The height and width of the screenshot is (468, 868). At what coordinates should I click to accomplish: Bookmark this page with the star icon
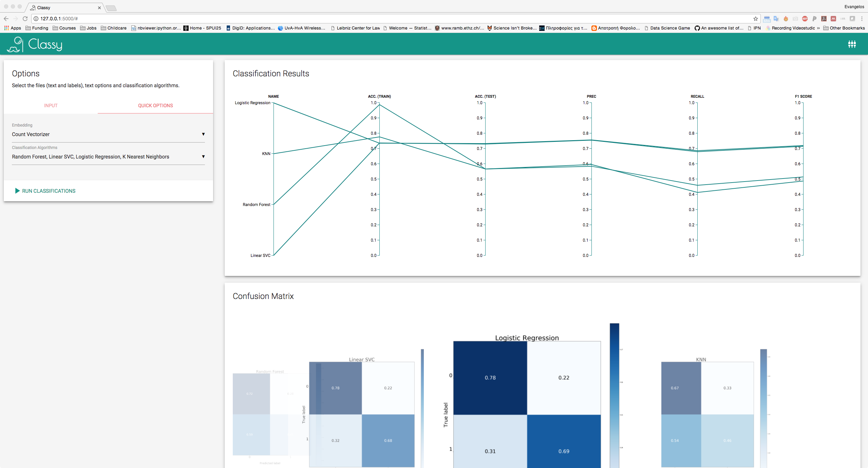click(755, 19)
